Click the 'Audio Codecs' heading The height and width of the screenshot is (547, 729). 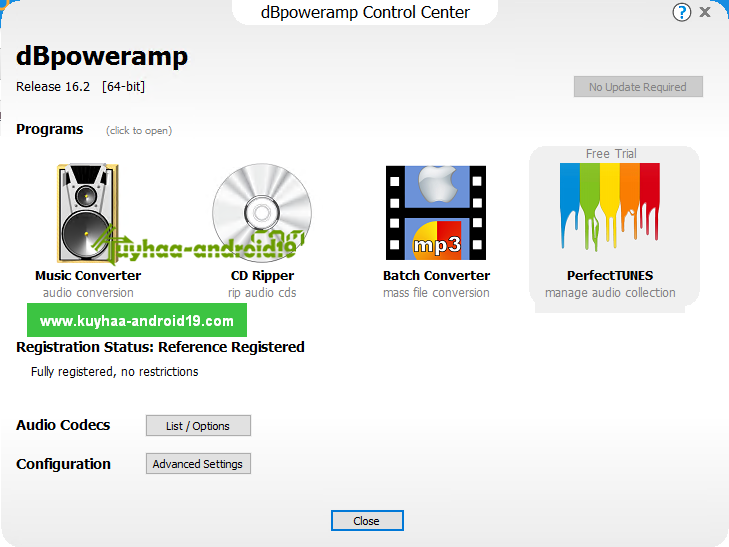(63, 425)
